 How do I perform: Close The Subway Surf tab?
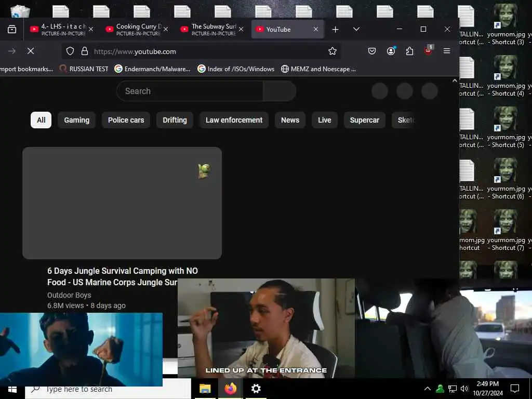pyautogui.click(x=241, y=30)
